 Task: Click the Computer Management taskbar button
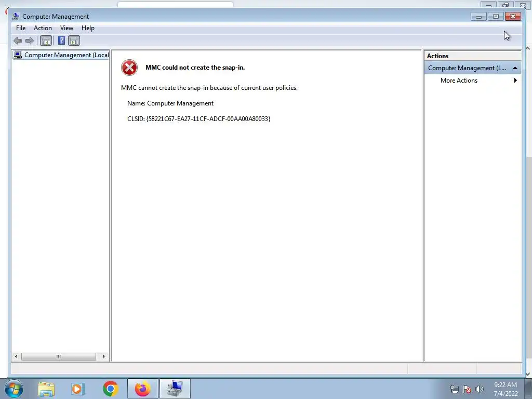[x=175, y=389]
